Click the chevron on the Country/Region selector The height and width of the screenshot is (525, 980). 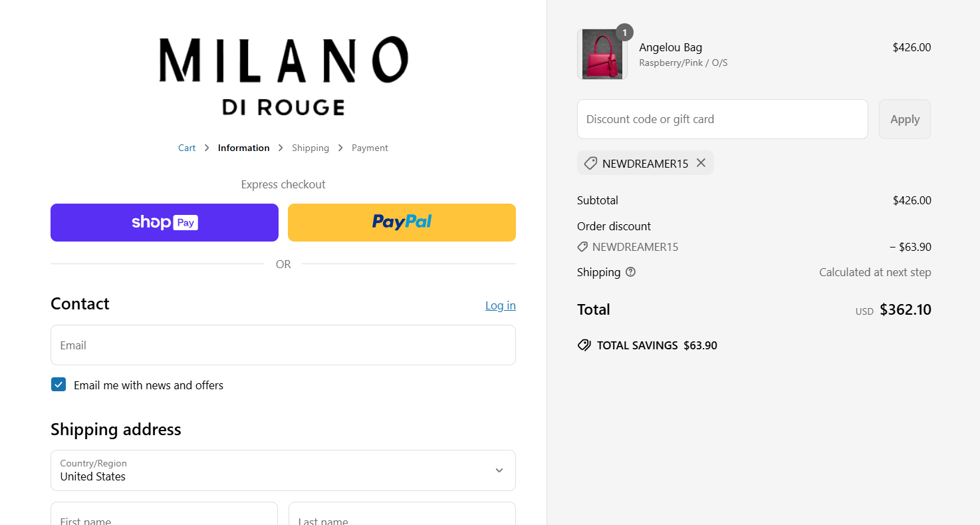coord(499,470)
